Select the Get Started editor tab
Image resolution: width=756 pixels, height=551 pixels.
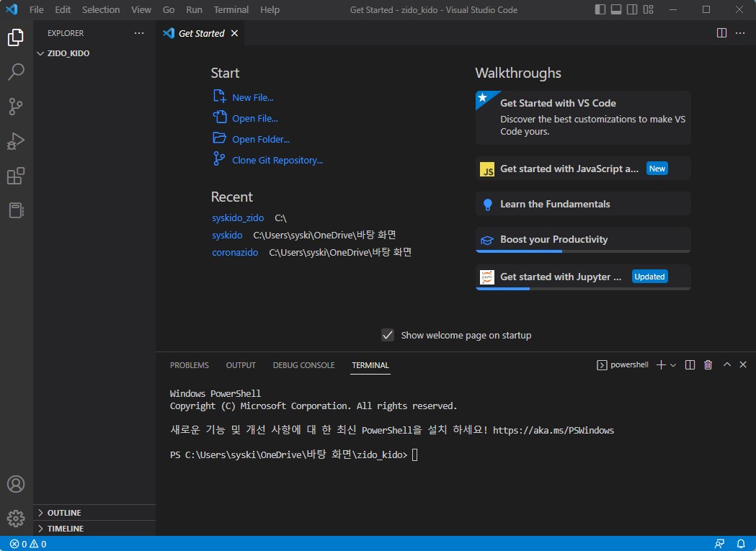click(x=200, y=33)
